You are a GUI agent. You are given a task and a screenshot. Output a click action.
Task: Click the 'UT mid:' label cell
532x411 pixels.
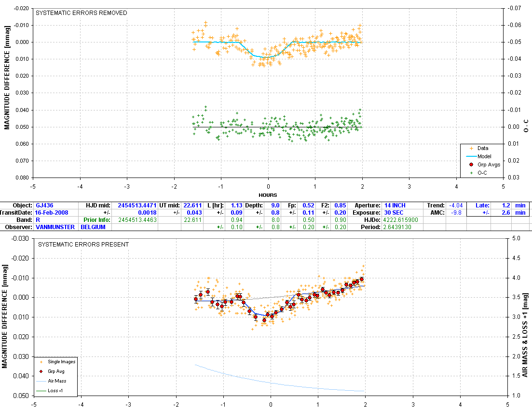click(x=170, y=205)
